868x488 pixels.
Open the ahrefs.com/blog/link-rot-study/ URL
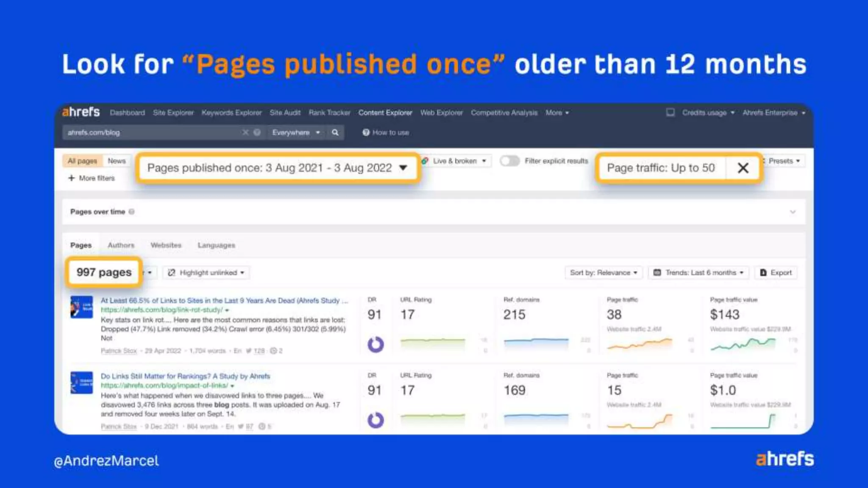click(161, 310)
